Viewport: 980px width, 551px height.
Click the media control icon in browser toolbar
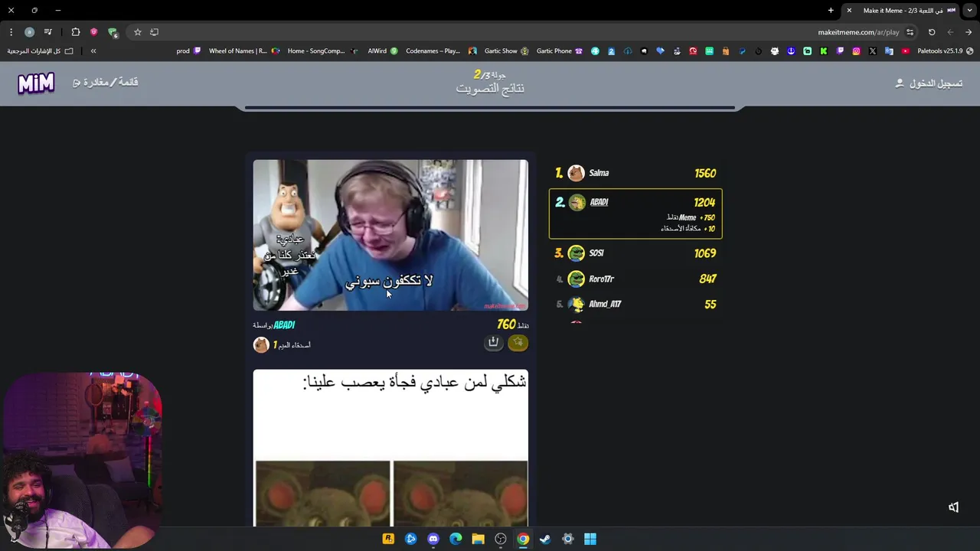coord(47,32)
